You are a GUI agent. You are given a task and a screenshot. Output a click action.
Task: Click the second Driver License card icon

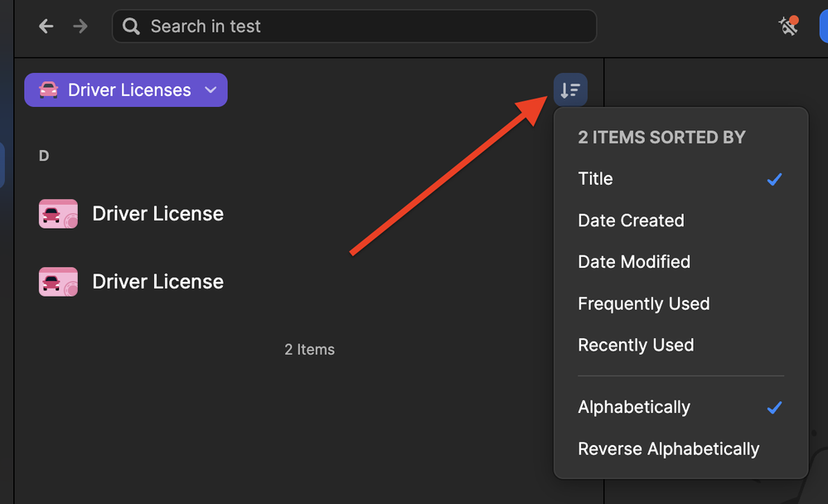coord(58,282)
